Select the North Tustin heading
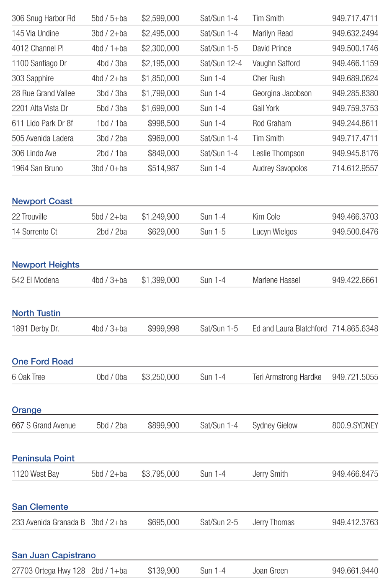Viewport: 387px width, 588px height. (x=36, y=313)
